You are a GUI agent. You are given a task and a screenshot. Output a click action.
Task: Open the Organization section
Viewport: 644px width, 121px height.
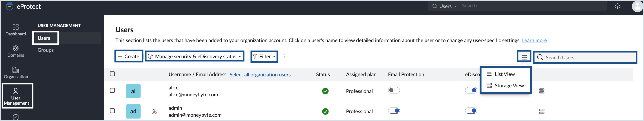click(16, 73)
